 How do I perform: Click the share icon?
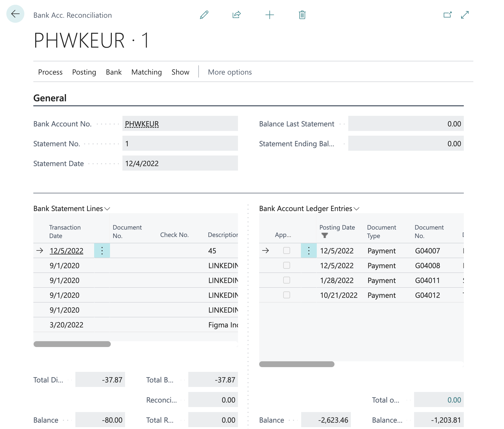point(237,15)
